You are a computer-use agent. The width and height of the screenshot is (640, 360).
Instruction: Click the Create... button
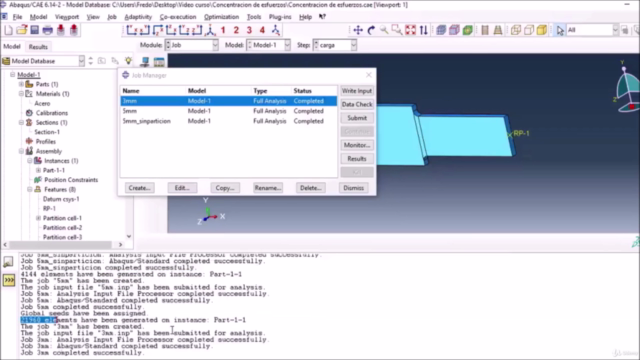click(140, 188)
